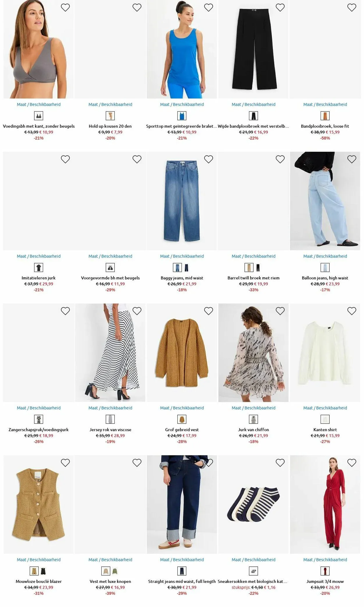The height and width of the screenshot is (607, 364).
Task: Select dark blue swatch for Baggy jeans
Action: pyautogui.click(x=187, y=267)
